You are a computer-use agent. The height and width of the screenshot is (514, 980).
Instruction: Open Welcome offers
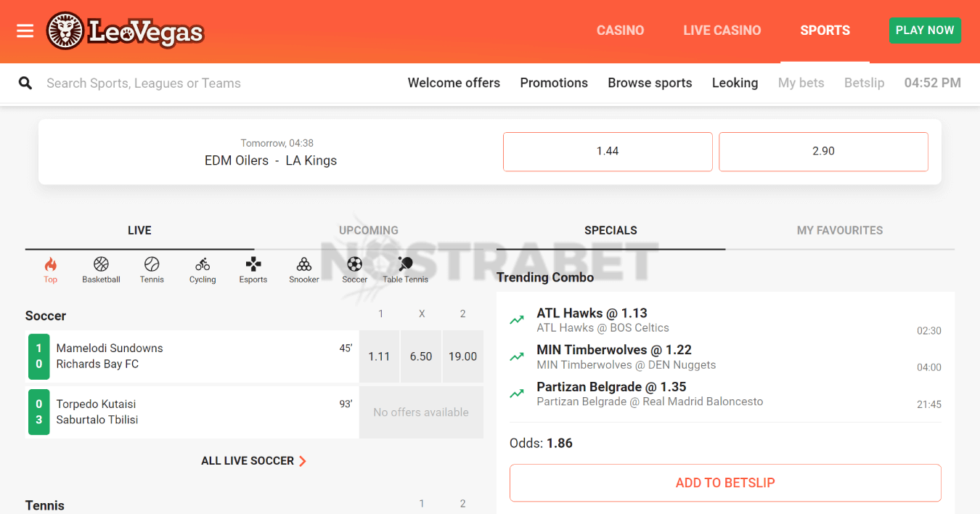454,83
